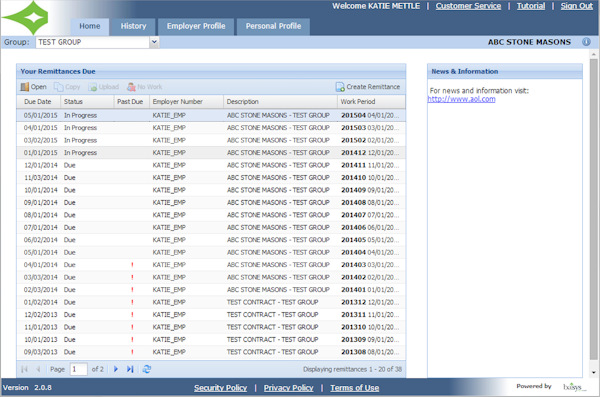The image size is (600, 397).
Task: Click past due alert for 09/03/2013 row
Action: click(x=132, y=352)
